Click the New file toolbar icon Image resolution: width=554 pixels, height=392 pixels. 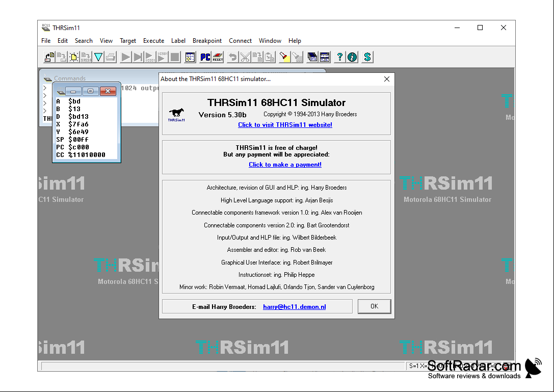click(74, 57)
